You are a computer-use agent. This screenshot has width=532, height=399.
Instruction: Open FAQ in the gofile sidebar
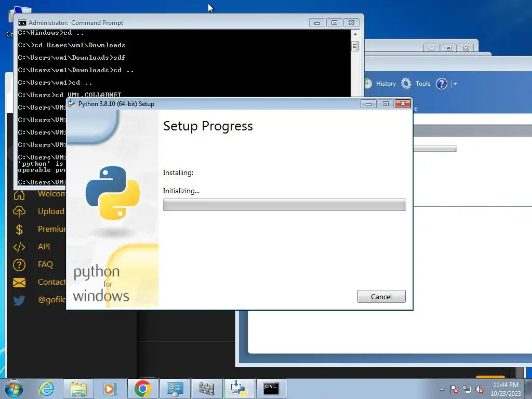coord(46,264)
